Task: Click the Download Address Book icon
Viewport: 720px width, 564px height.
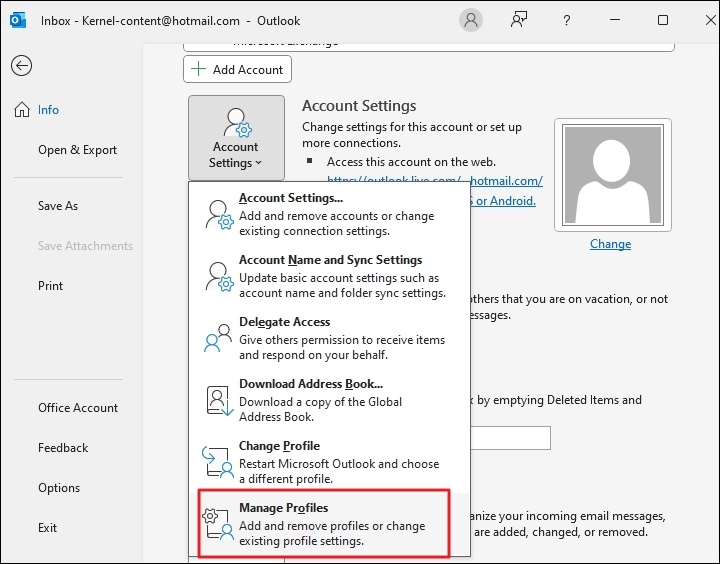Action: click(219, 400)
